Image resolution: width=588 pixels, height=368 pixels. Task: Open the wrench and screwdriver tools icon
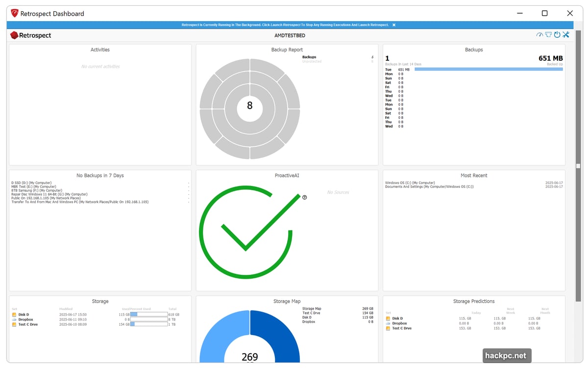point(566,35)
